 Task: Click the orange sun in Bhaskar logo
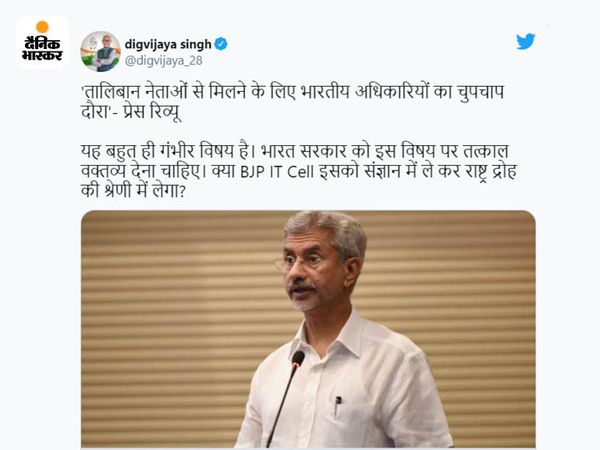click(x=42, y=27)
